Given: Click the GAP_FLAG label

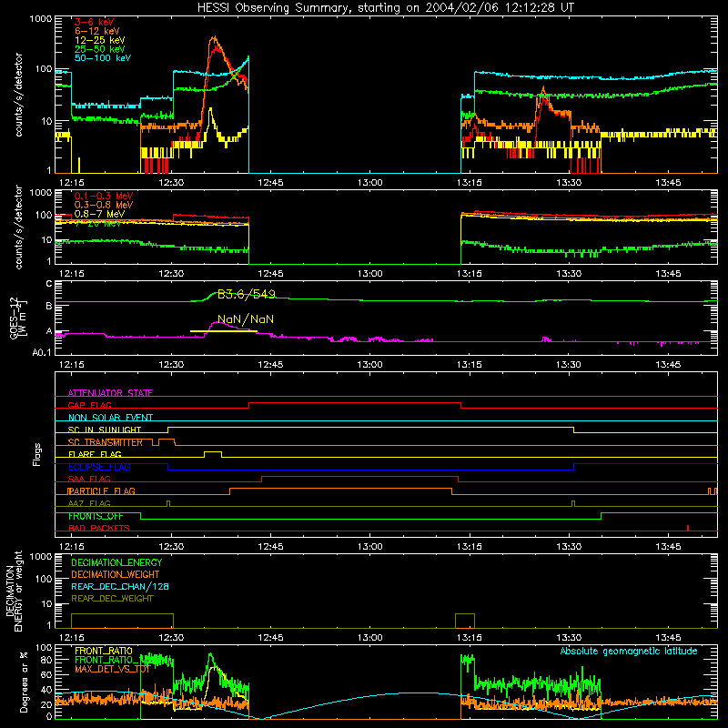Looking at the screenshot, I should coord(89,405).
